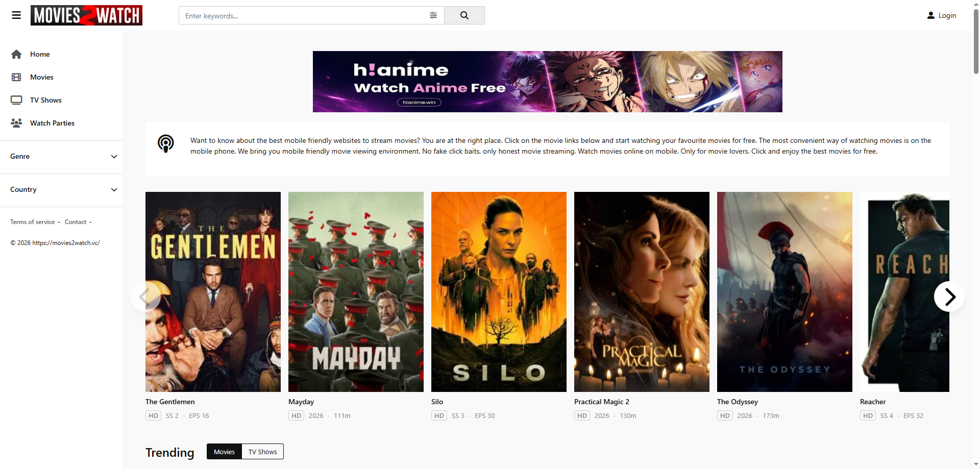Click the '111m' duration text
The image size is (980, 469).
pos(342,416)
